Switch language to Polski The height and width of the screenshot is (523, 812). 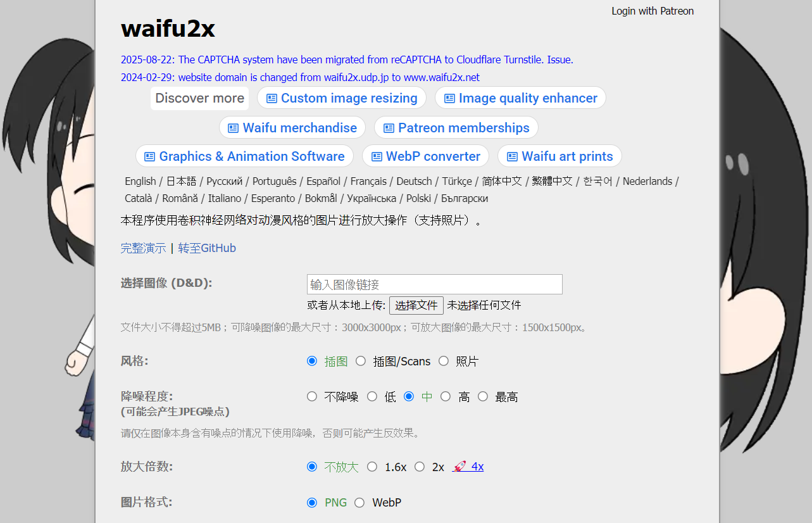coord(419,198)
